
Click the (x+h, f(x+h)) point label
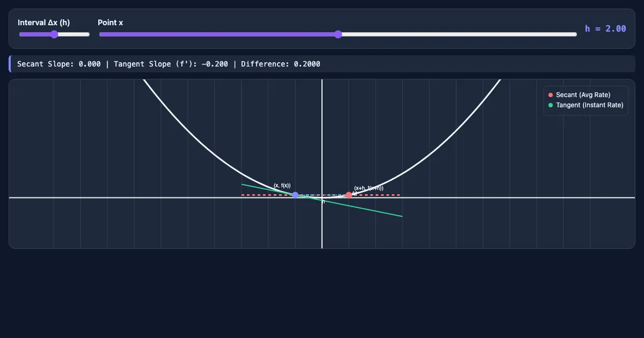tap(369, 188)
